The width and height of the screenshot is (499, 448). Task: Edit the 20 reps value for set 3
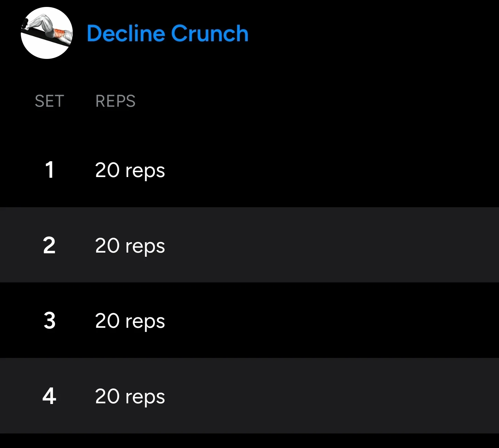[130, 321]
